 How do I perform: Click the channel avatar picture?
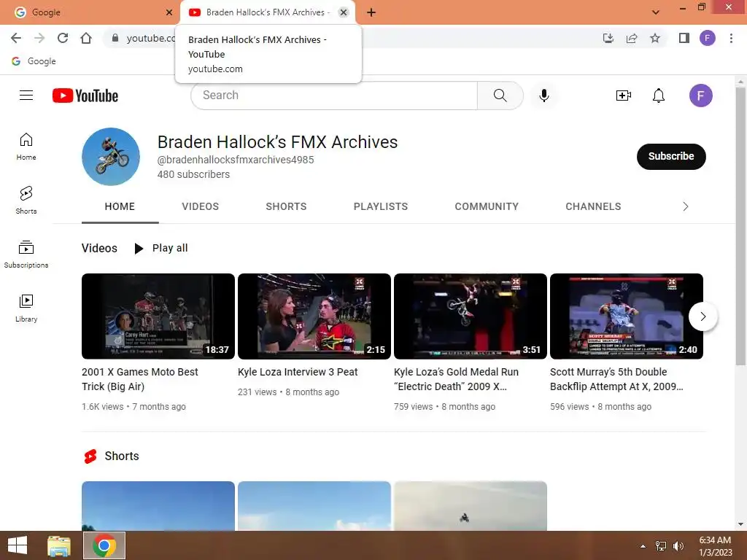111,157
